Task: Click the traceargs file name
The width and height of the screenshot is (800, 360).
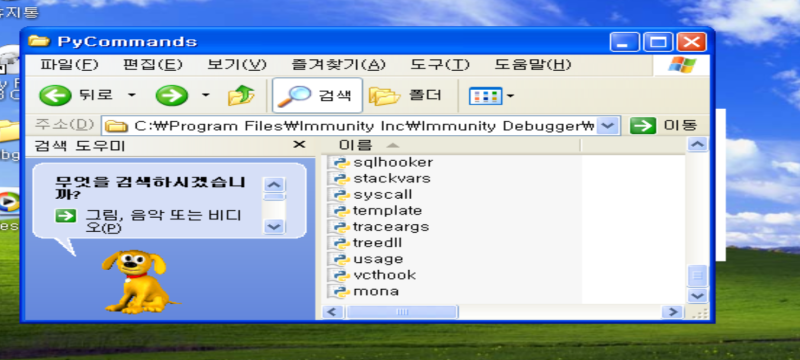Action: tap(391, 227)
